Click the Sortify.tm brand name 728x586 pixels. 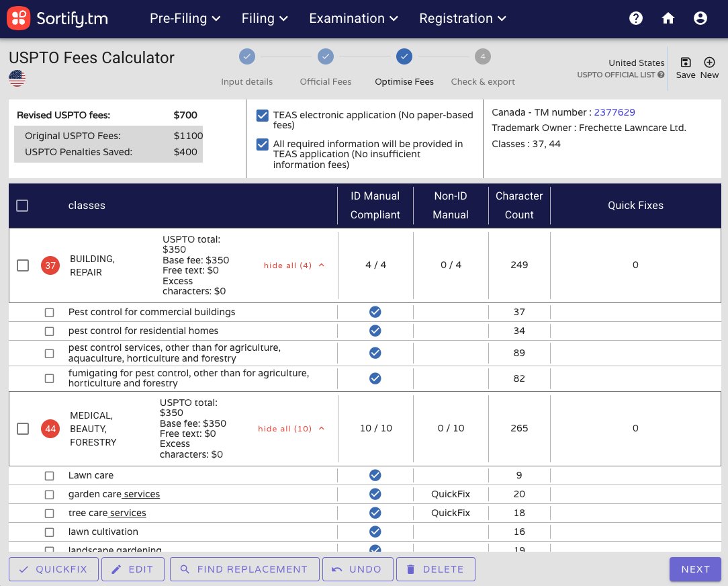(72, 19)
